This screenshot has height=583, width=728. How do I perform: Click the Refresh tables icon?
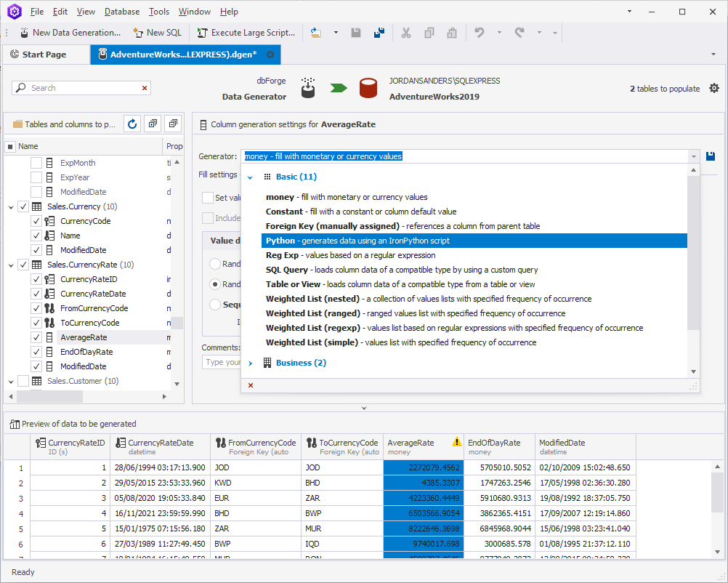(x=132, y=124)
